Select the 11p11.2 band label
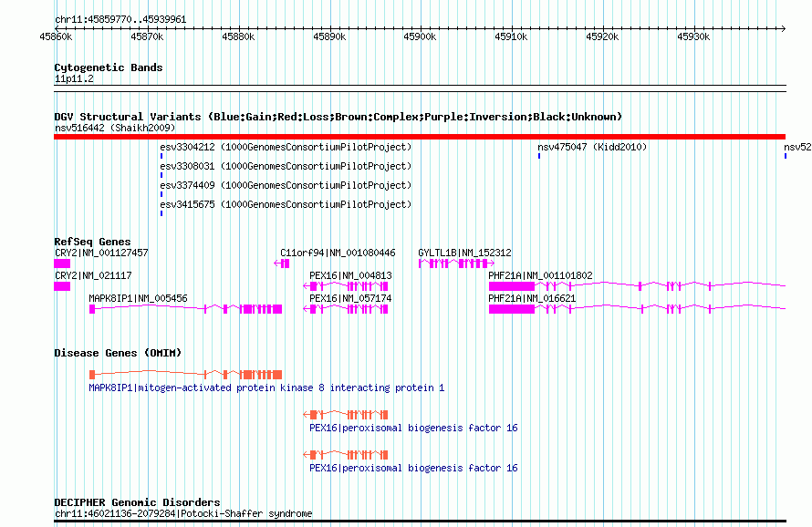812x527 pixels. (x=74, y=78)
